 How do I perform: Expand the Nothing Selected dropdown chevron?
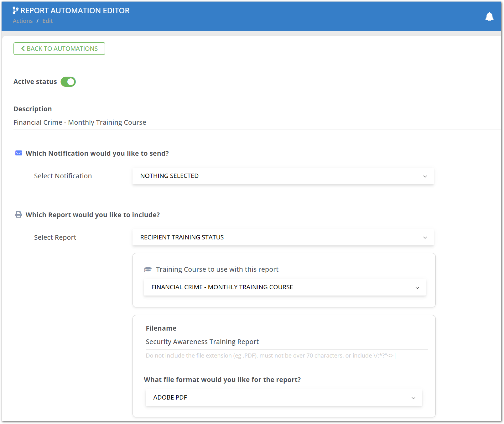point(425,176)
